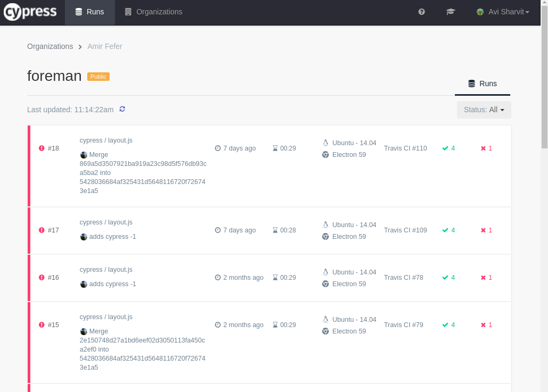Click the green passed checkmark on run #17
The width and height of the screenshot is (548, 392).
(445, 230)
